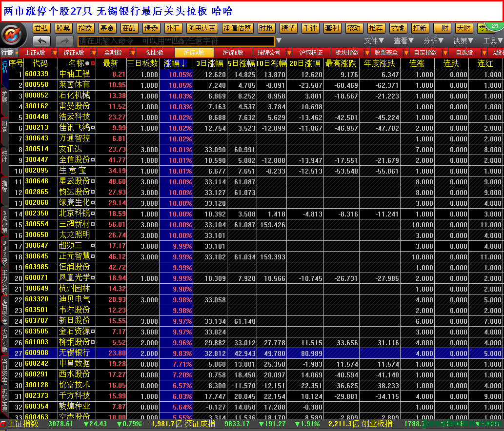Open the 股票基金 tab
The image size is (504, 431).
pos(386,53)
